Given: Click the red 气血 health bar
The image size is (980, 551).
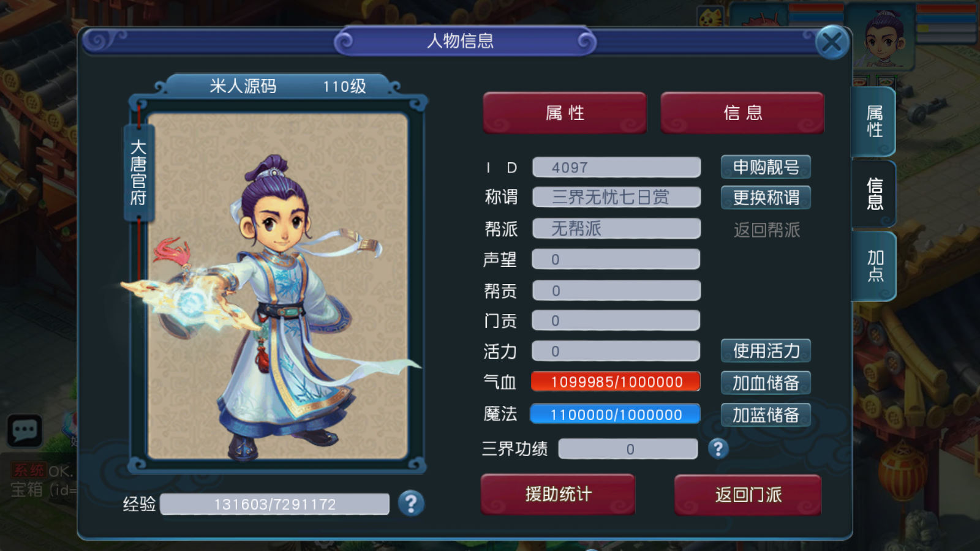Looking at the screenshot, I should click(616, 382).
